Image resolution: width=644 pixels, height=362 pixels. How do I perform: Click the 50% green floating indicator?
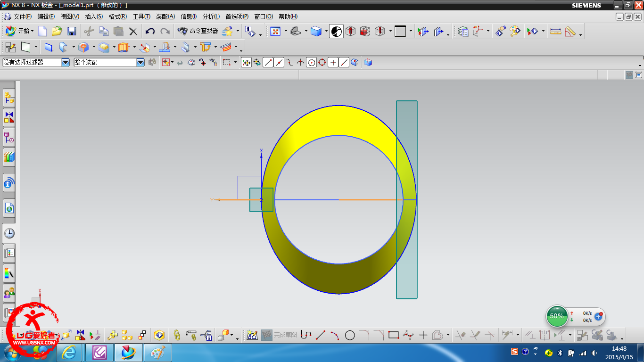click(557, 316)
